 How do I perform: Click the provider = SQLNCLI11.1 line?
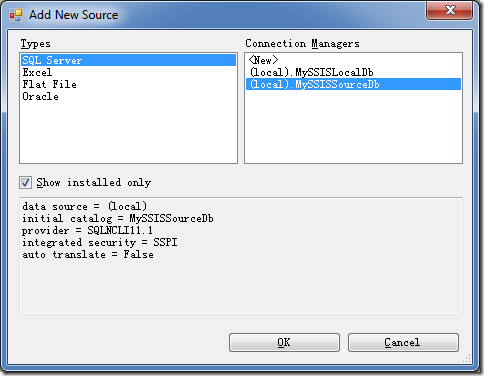[87, 230]
